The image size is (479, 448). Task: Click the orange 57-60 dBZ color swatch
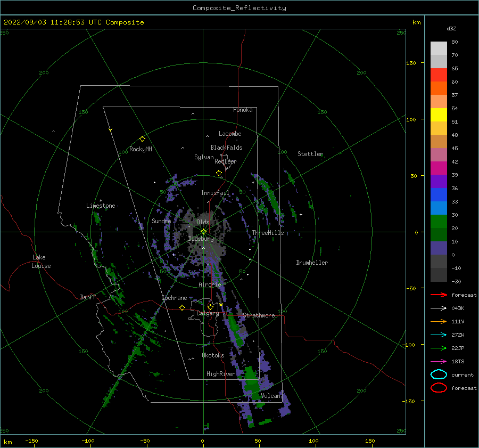pyautogui.click(x=439, y=88)
